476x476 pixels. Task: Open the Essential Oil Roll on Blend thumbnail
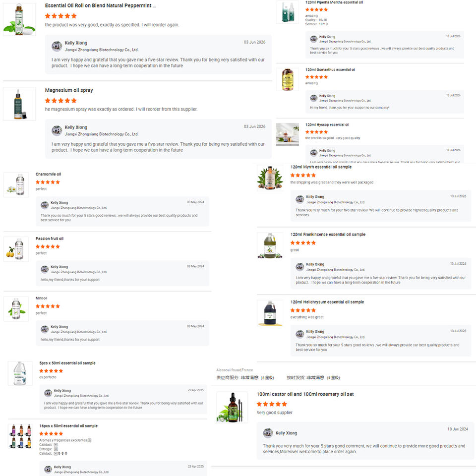pyautogui.click(x=19, y=19)
